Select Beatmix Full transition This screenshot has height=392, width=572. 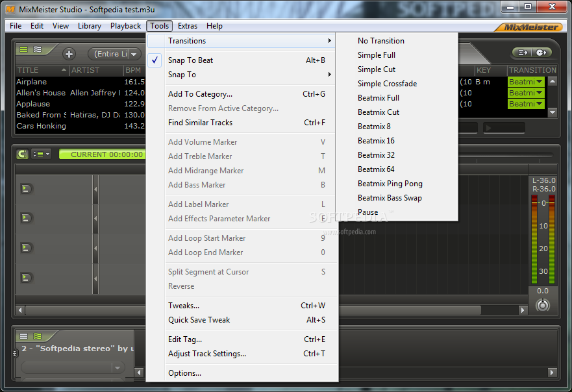click(397, 98)
